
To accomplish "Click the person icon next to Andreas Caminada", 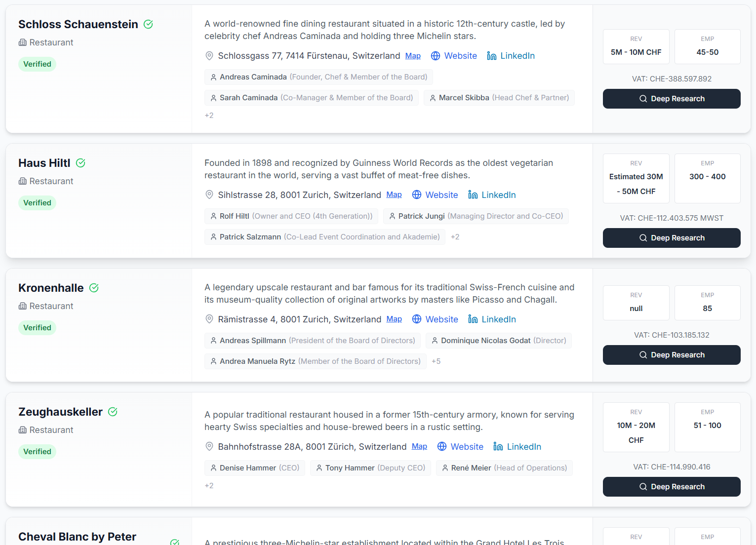I will pos(213,77).
